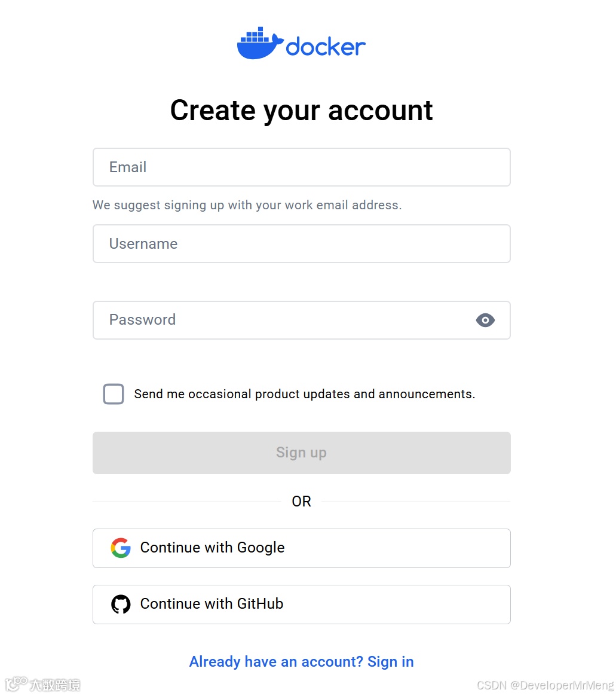Click the Google G logo icon
616x696 pixels.
pos(121,548)
